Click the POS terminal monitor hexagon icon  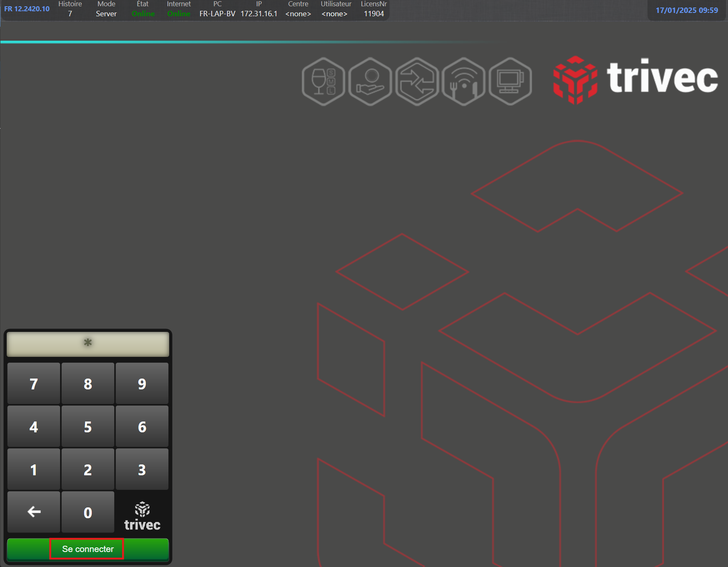[x=510, y=82]
